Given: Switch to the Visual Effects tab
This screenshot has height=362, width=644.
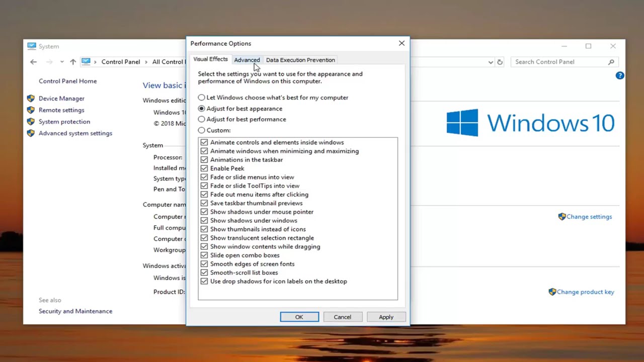Looking at the screenshot, I should (210, 59).
